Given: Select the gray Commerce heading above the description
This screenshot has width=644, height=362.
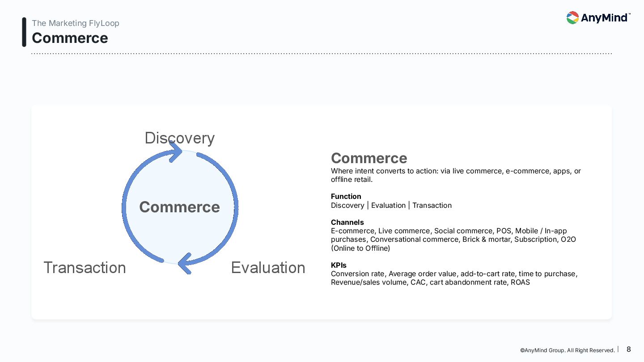Looking at the screenshot, I should [x=369, y=158].
